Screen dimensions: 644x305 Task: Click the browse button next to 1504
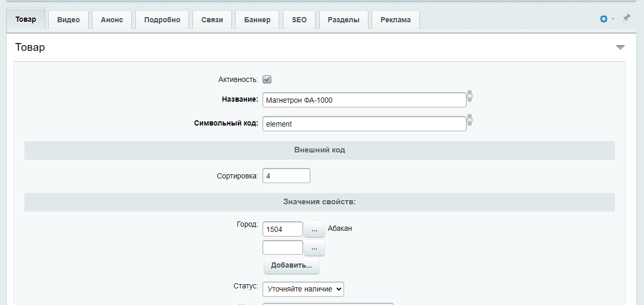pos(314,229)
